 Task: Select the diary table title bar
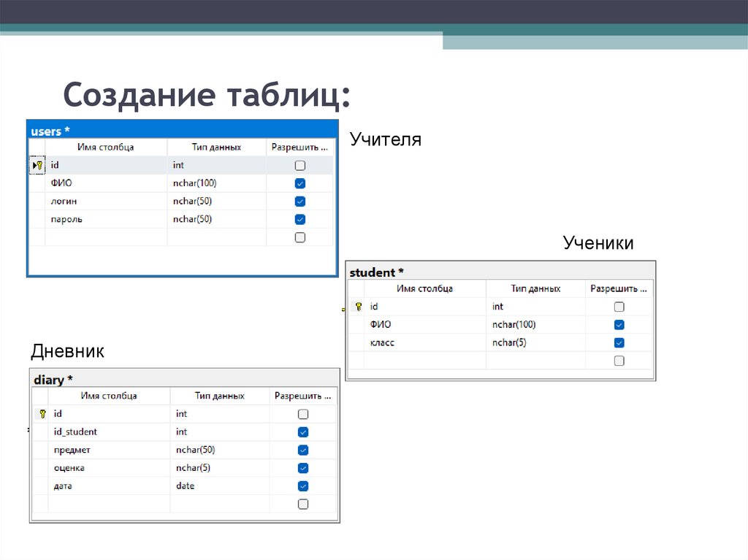click(185, 379)
